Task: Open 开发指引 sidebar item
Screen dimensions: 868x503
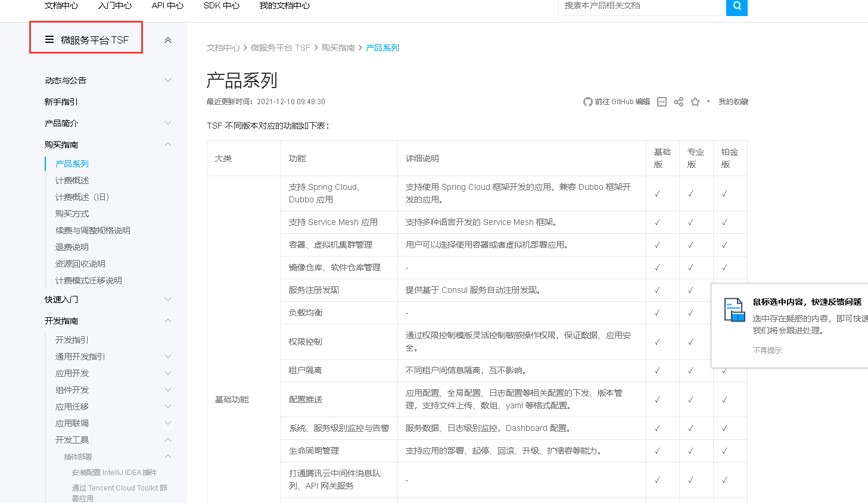Action: click(x=72, y=340)
